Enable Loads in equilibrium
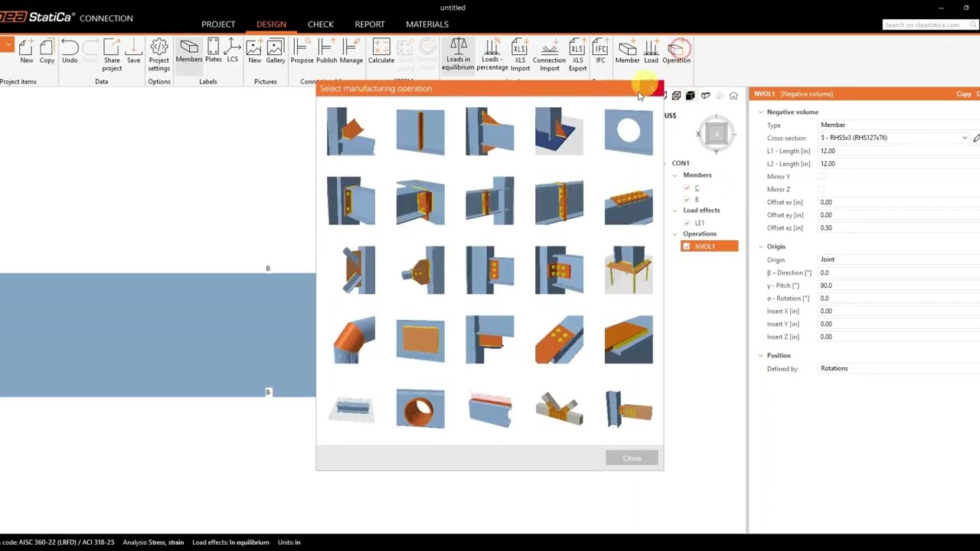 (458, 55)
